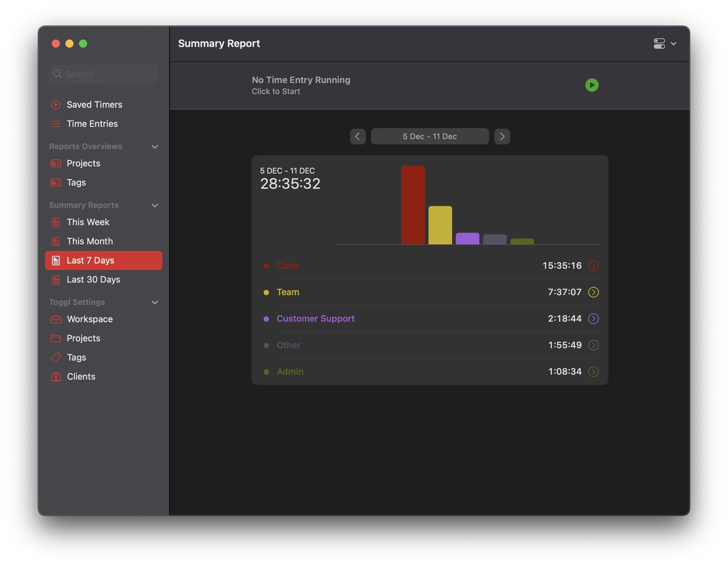Start a new time entry with play button
The width and height of the screenshot is (728, 566).
tap(591, 85)
